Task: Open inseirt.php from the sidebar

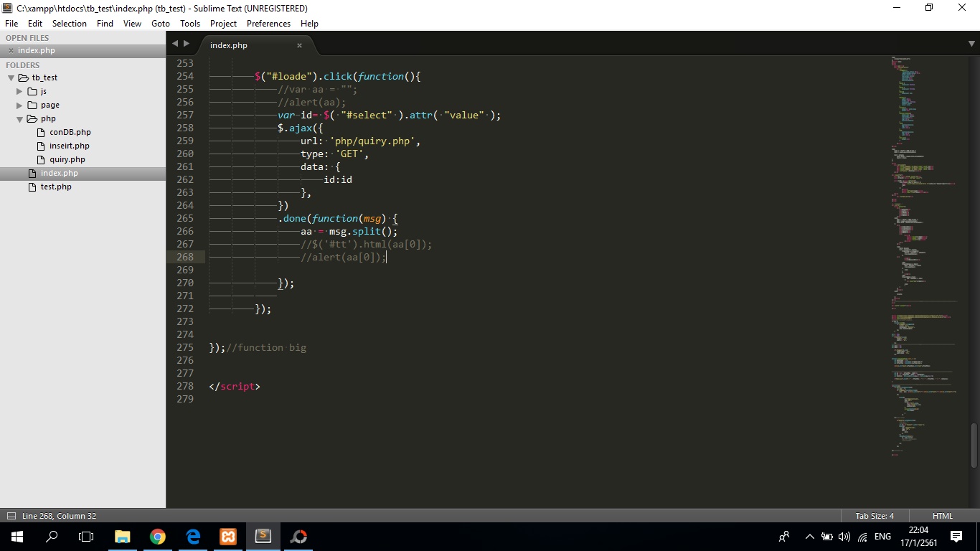Action: (x=69, y=146)
